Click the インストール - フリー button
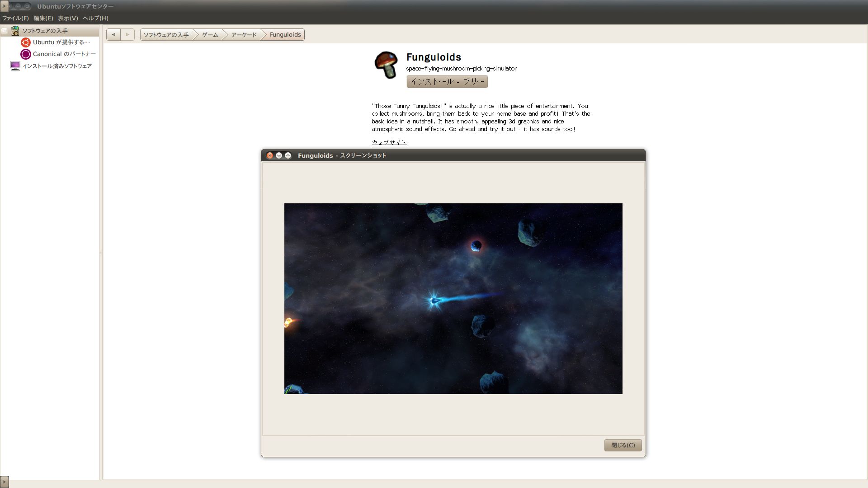 click(x=447, y=82)
